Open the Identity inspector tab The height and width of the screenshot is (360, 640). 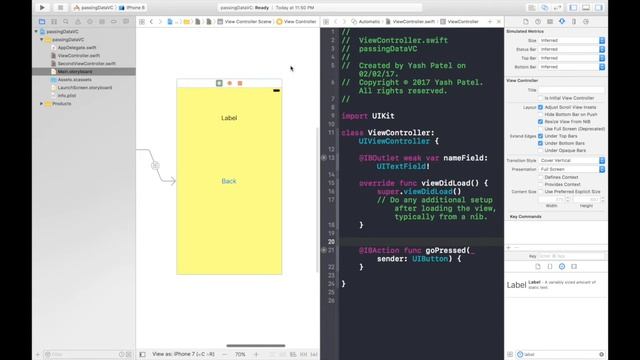pos(550,22)
